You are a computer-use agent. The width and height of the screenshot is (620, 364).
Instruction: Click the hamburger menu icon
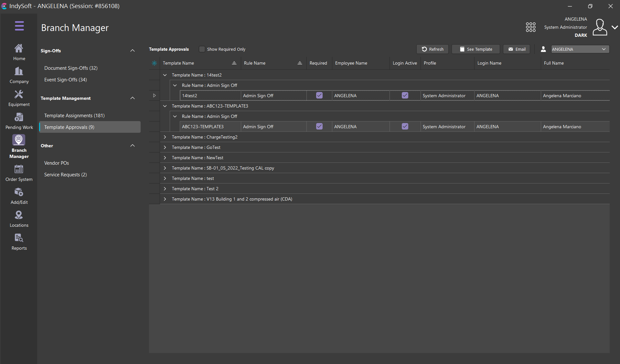coord(19,26)
